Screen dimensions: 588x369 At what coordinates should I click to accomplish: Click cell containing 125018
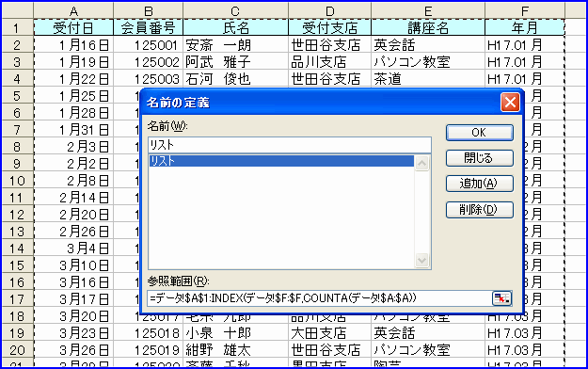(x=148, y=333)
